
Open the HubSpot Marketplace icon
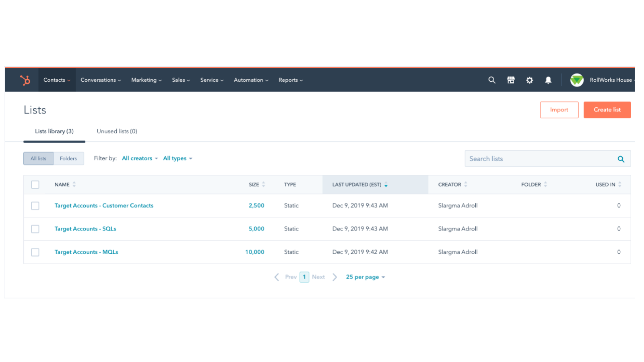[x=510, y=80]
